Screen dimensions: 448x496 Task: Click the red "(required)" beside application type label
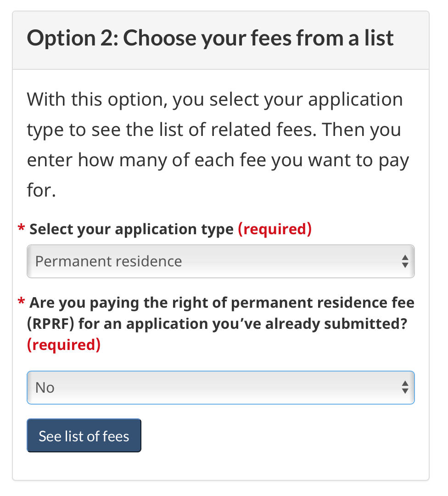(274, 229)
